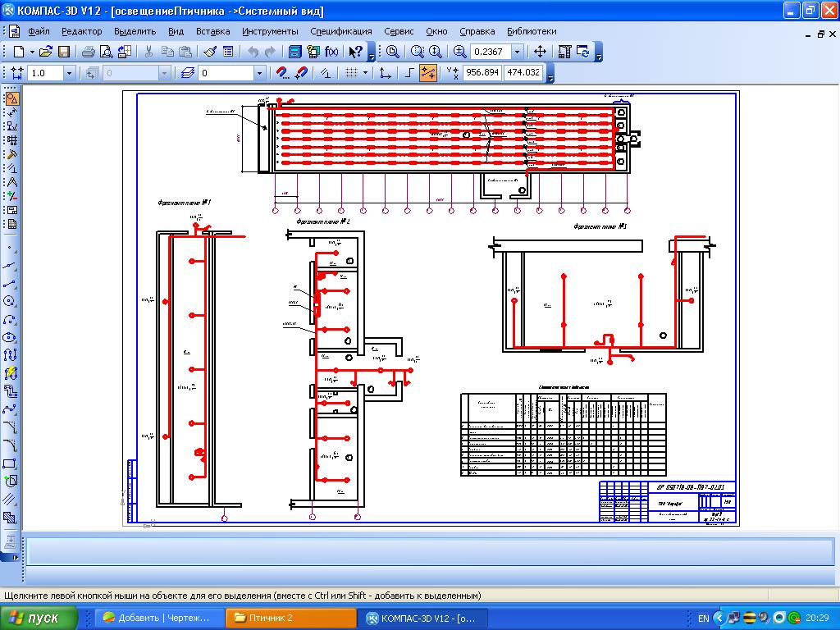Toggle the highlighted rounding mode button
This screenshot has width=840, height=630.
click(428, 73)
